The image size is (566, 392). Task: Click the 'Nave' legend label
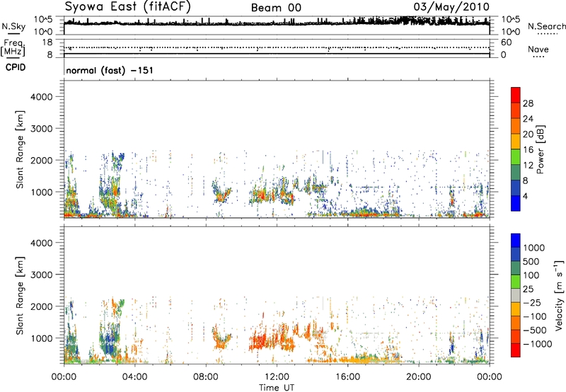538,50
